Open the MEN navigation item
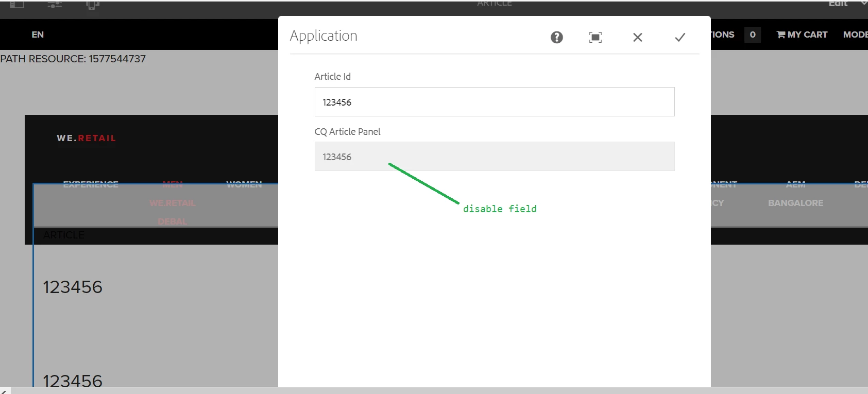Image resolution: width=868 pixels, height=394 pixels. tap(173, 184)
